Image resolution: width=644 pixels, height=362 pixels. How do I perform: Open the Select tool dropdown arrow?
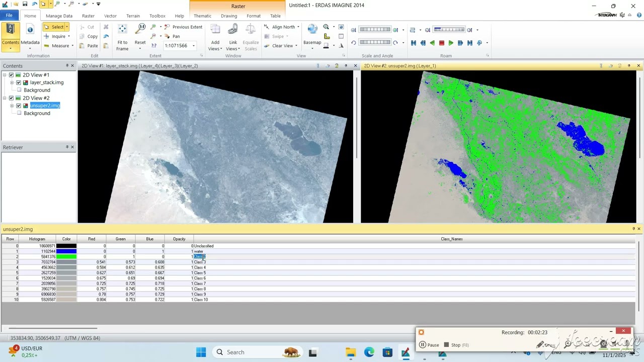point(66,27)
